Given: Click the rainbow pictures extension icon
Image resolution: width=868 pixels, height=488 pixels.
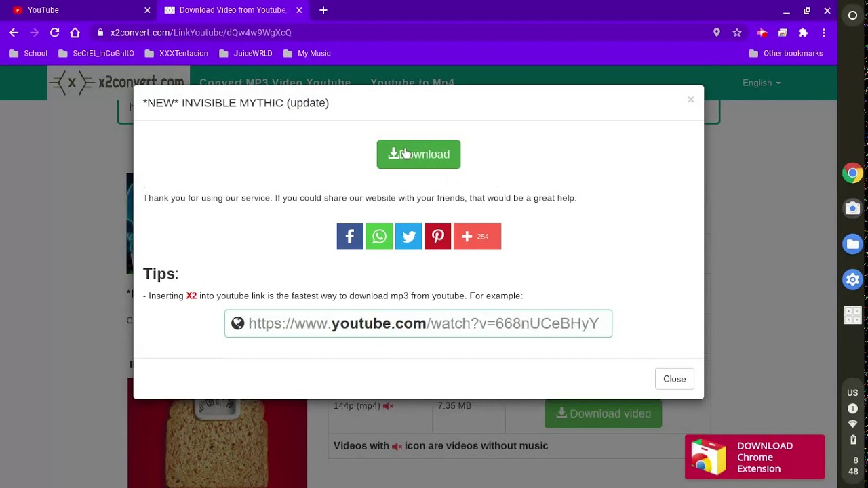Looking at the screenshot, I should (783, 33).
